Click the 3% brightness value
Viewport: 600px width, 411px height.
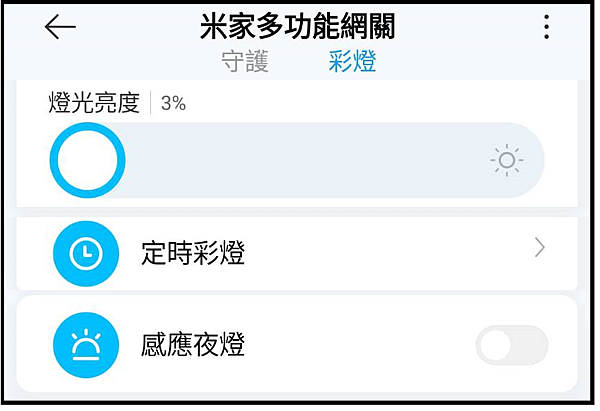(x=173, y=103)
